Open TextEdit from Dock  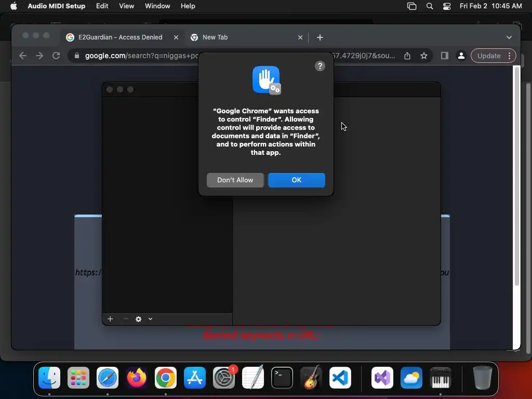tap(253, 378)
